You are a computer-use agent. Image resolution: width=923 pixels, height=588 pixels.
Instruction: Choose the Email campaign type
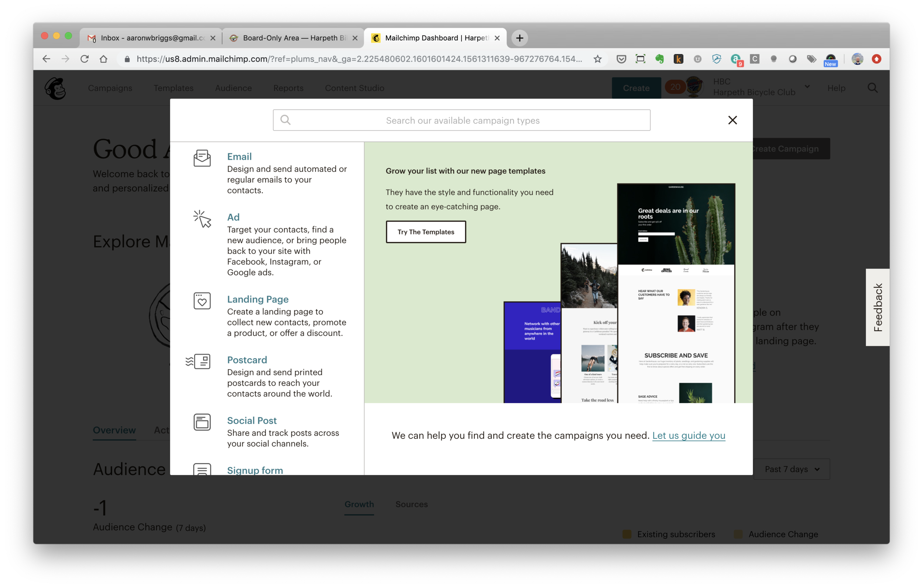239,157
